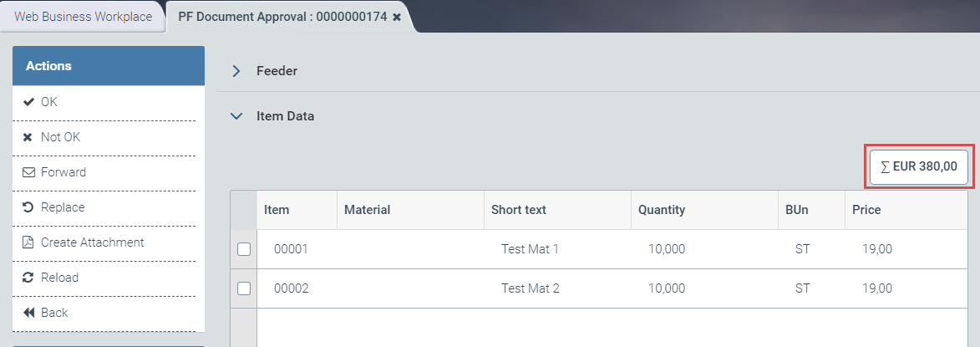The height and width of the screenshot is (347, 980).
Task: Click the Forward envelope icon
Action: coord(28,172)
